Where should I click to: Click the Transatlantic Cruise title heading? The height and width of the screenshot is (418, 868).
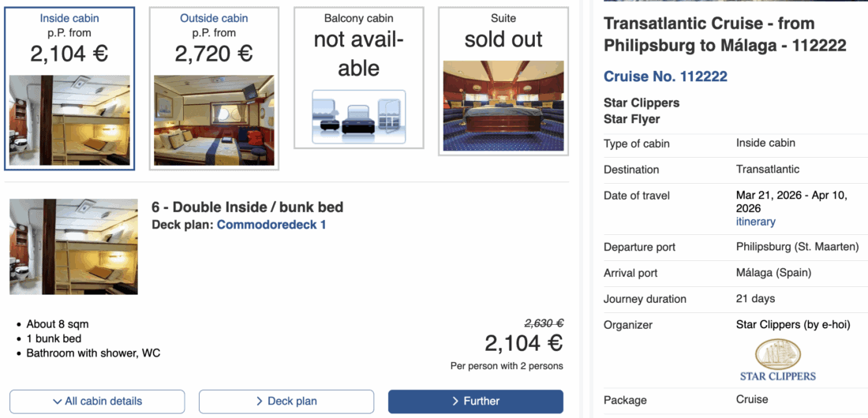tap(724, 35)
